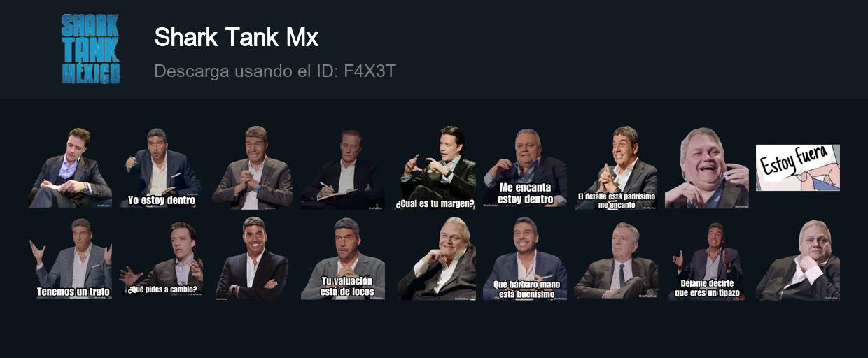Click the Shark Tank Mx pack title
The image size is (868, 358).
pos(237,38)
